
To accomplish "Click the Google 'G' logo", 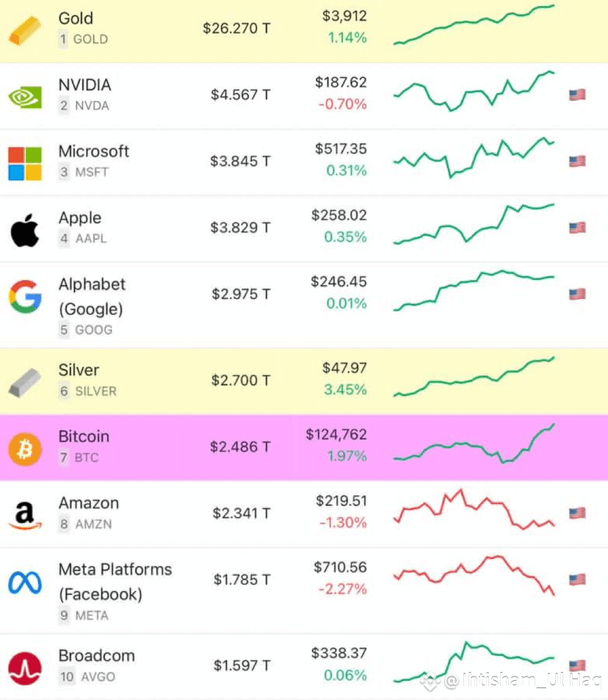I will click(25, 295).
